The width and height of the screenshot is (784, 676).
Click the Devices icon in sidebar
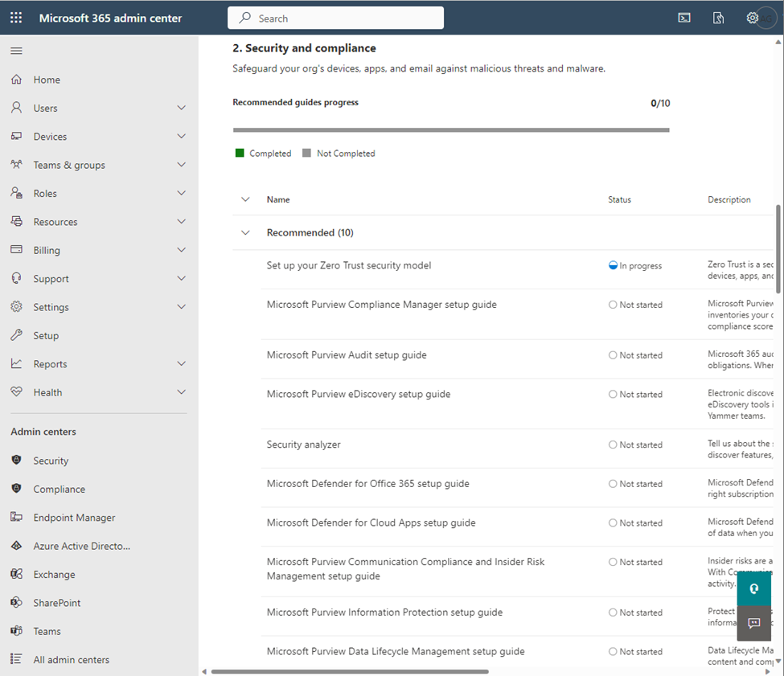click(x=17, y=136)
